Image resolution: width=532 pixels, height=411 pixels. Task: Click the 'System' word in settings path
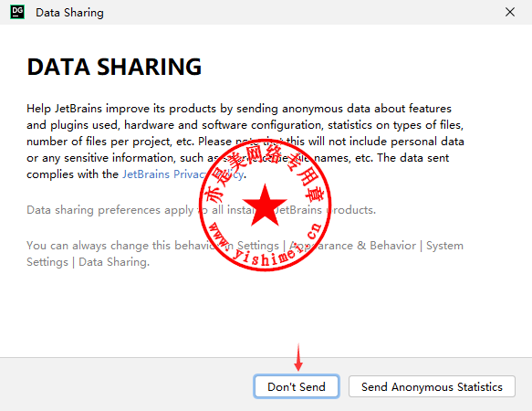click(444, 246)
